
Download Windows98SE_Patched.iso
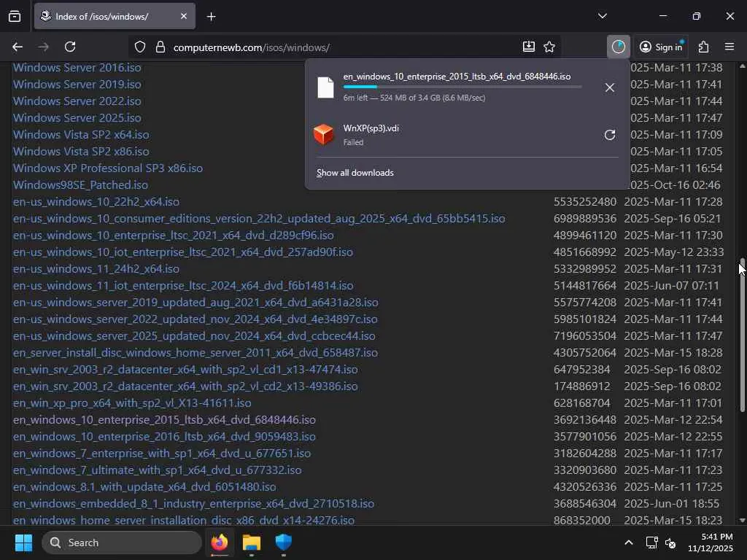pyautogui.click(x=80, y=184)
